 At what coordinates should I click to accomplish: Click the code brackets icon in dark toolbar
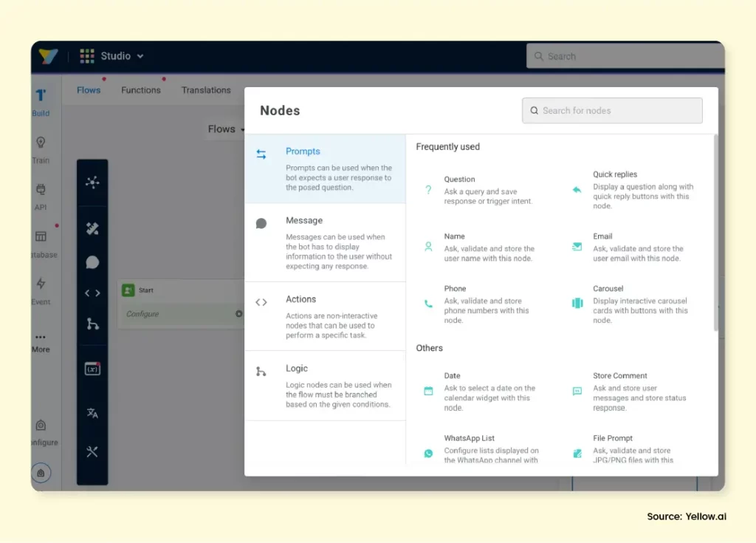92,293
